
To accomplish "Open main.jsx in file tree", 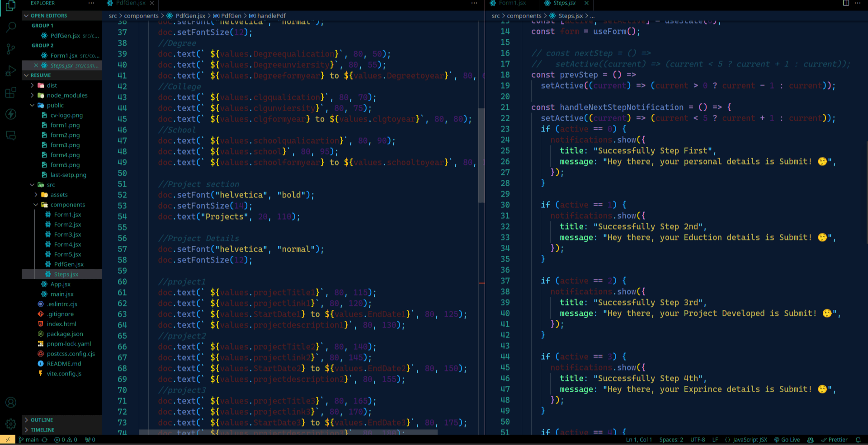I will tap(62, 294).
